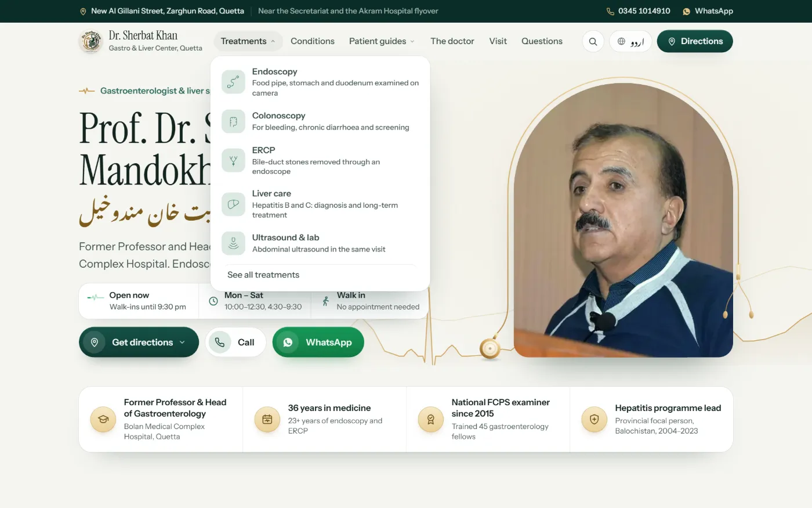Click the green WhatsApp button

click(x=318, y=343)
